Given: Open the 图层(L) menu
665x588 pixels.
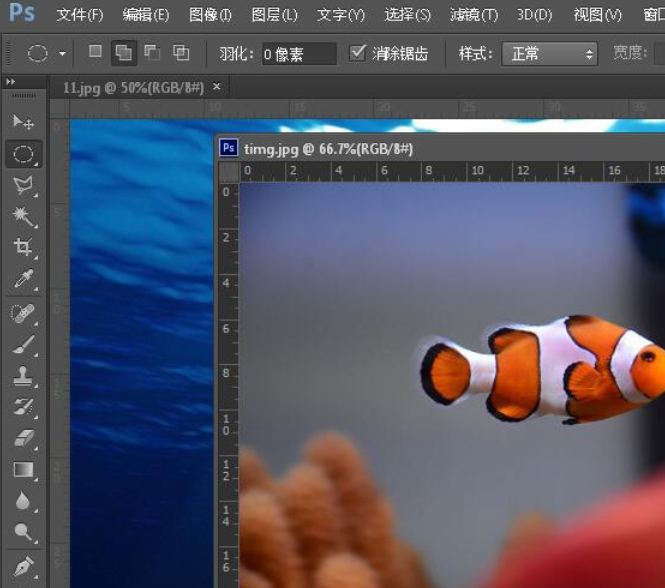Looking at the screenshot, I should [x=274, y=15].
